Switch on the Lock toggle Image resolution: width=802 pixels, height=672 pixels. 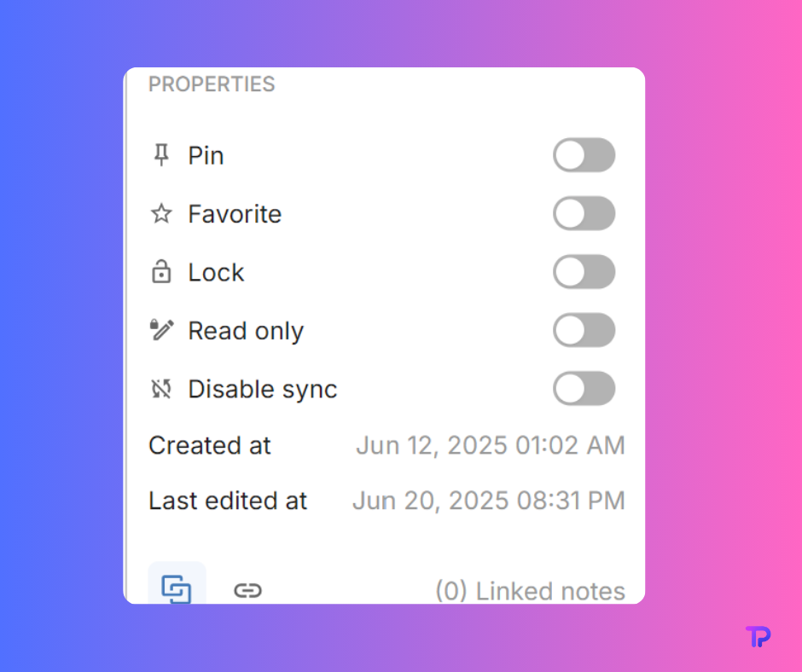click(x=584, y=272)
